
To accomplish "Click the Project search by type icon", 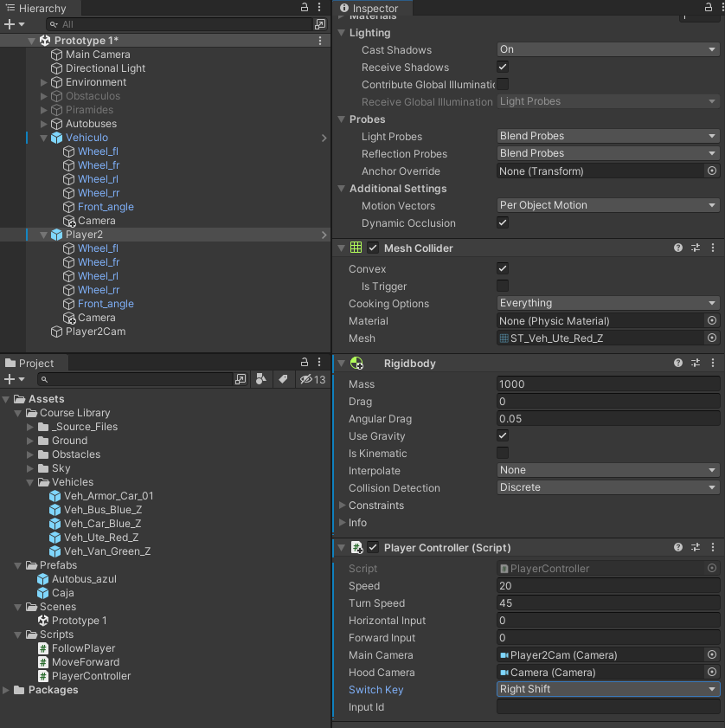I will pyautogui.click(x=261, y=379).
